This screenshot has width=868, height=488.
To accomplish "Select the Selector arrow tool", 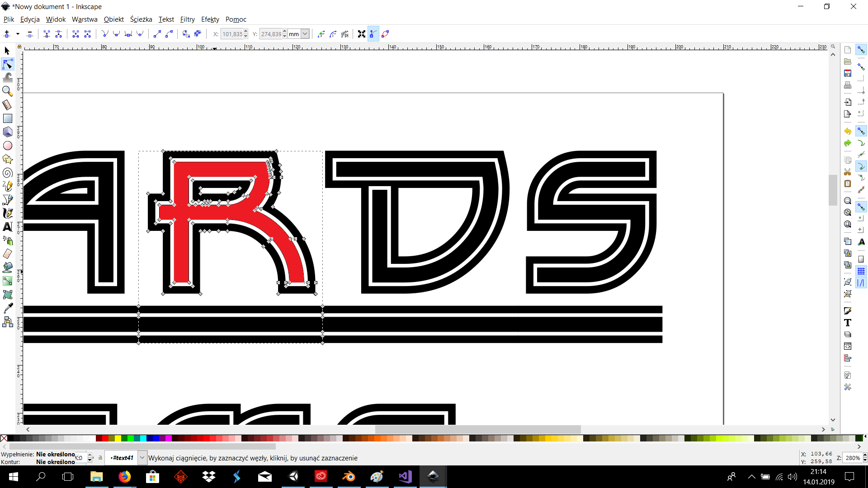I will coord(7,51).
